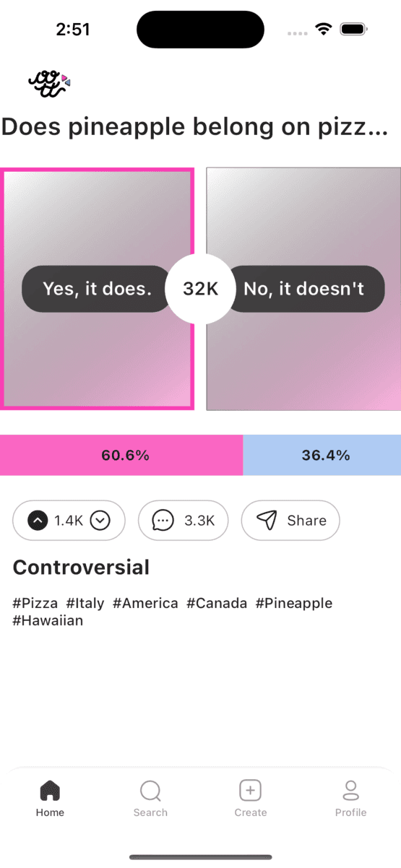Tap the app logo icon at top
The height and width of the screenshot is (868, 401).
(49, 84)
